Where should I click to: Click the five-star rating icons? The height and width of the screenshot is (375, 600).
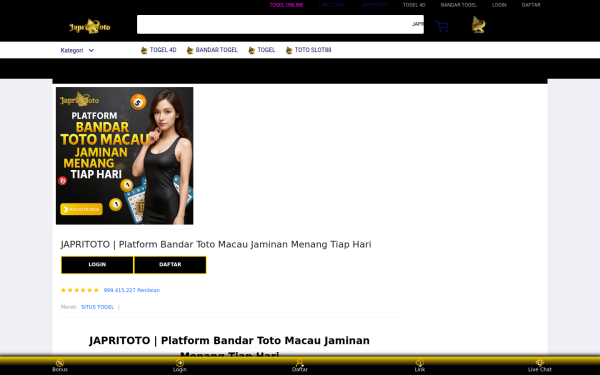pos(80,290)
